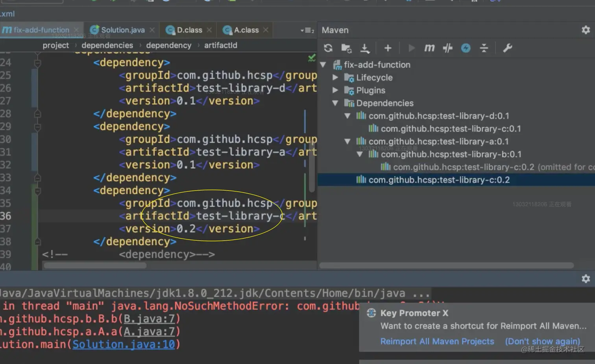Click editor horizontal scrollbar
The height and width of the screenshot is (364, 595).
[x=95, y=265]
